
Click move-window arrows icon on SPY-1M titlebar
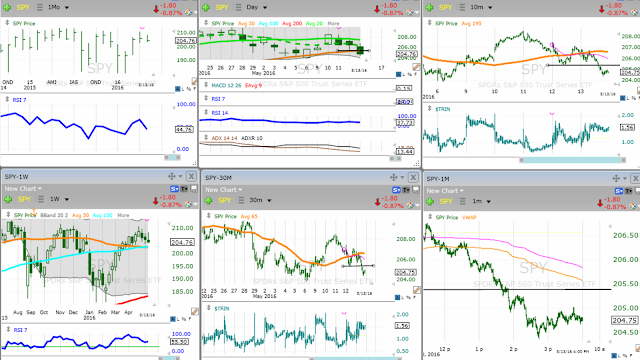coord(616,178)
